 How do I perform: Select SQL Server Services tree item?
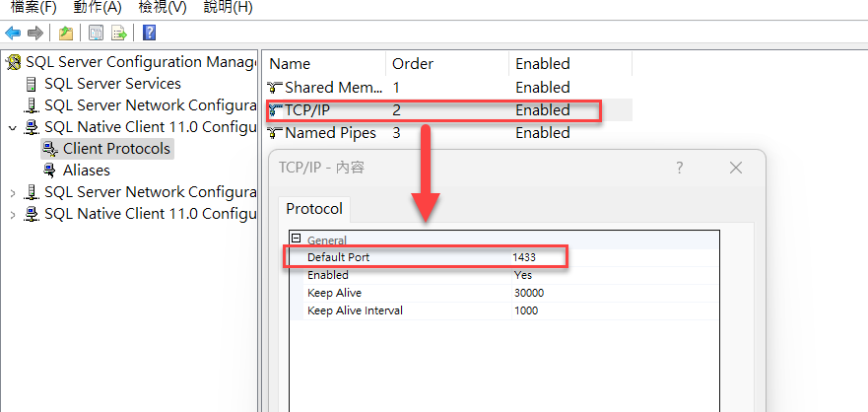click(x=112, y=84)
